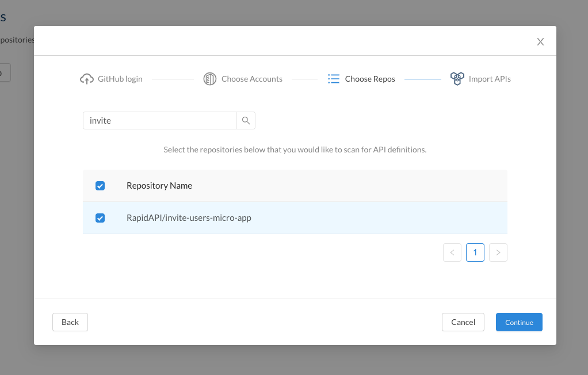
Task: Click the Choose Repos list icon
Action: coord(333,79)
